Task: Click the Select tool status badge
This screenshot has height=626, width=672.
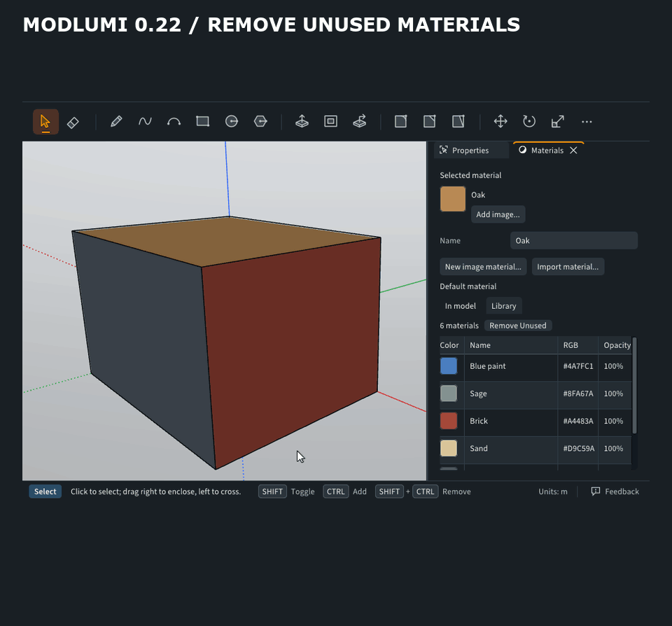Action: (x=45, y=492)
